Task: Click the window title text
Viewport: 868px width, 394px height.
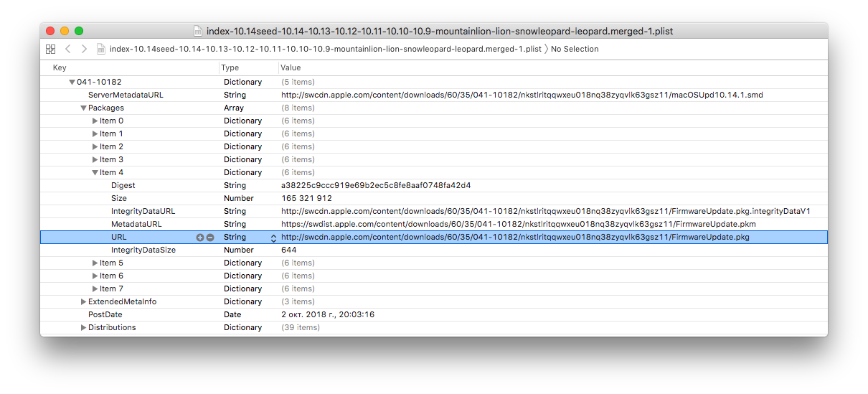Action: [440, 31]
